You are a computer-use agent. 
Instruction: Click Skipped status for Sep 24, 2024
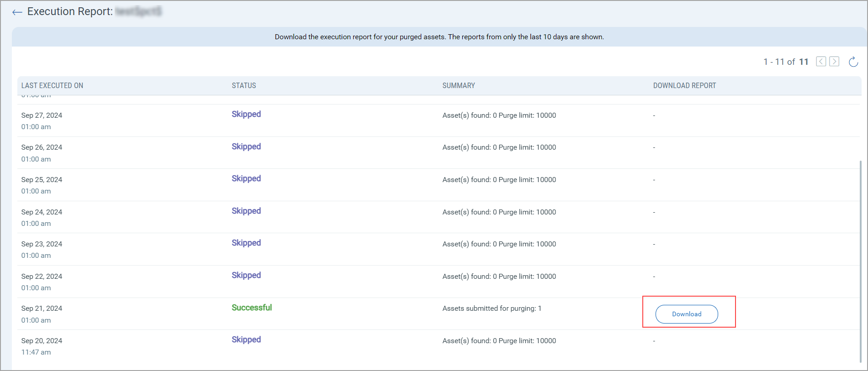click(246, 211)
